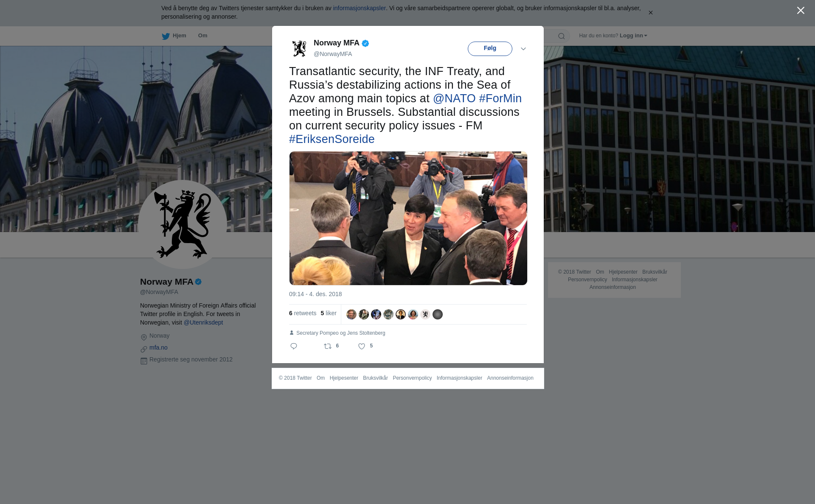This screenshot has height=504, width=815.
Task: Open the Logg inn dropdown
Action: 633,36
